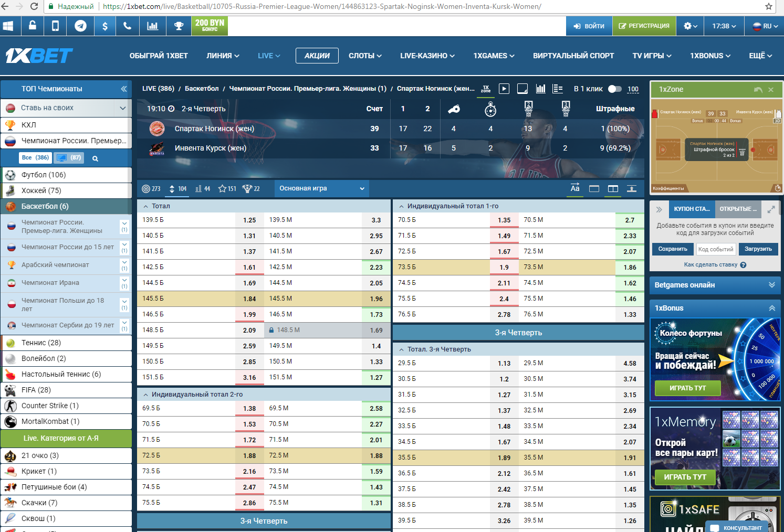
Task: Click the picture-in-picture window icon
Action: point(522,89)
